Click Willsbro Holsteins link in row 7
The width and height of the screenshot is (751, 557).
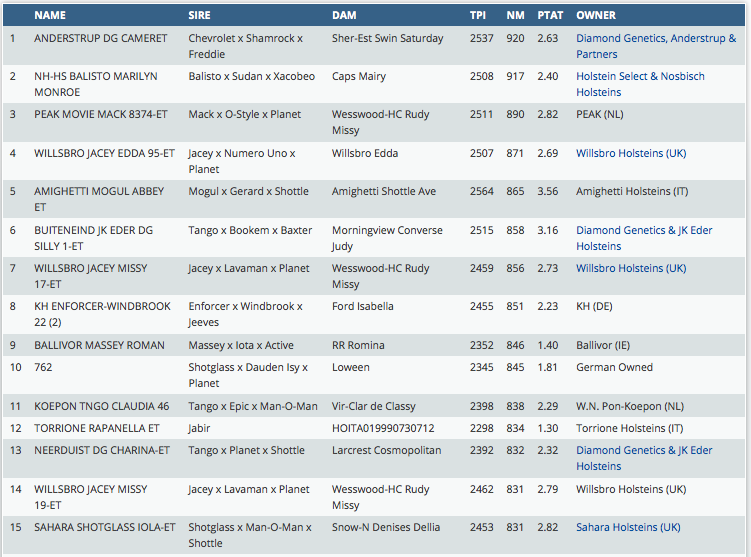coord(631,268)
